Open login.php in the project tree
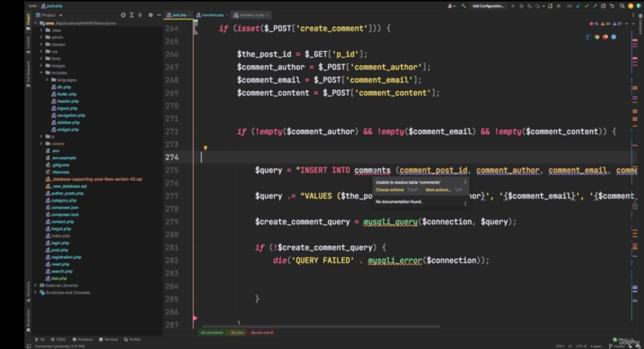644x349 pixels. coord(60,243)
